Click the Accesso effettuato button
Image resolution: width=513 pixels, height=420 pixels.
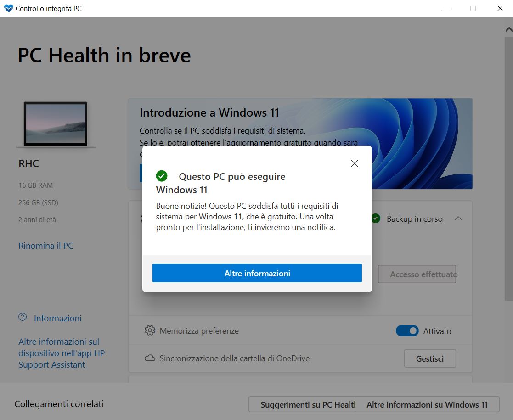[x=417, y=274]
